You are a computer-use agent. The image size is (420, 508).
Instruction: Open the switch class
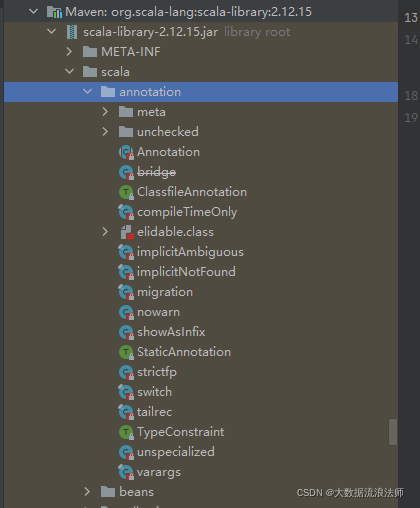click(155, 392)
